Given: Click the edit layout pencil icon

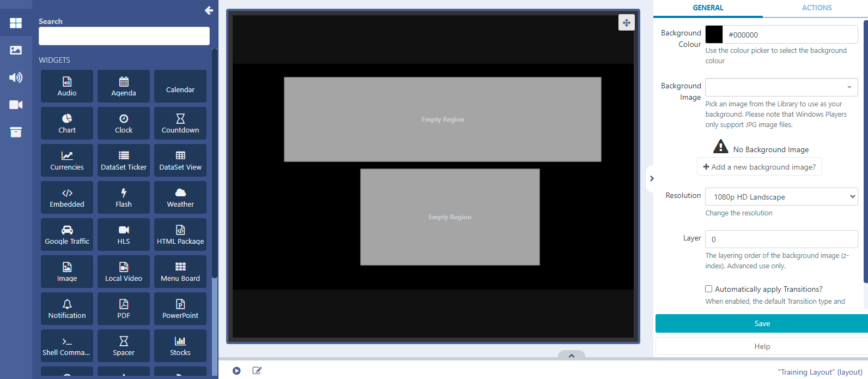Looking at the screenshot, I should [x=257, y=371].
